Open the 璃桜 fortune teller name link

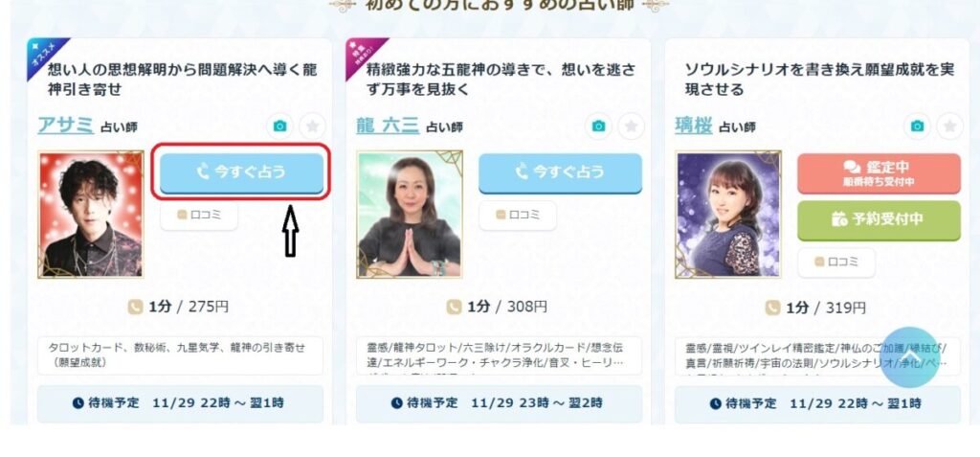pyautogui.click(x=694, y=126)
